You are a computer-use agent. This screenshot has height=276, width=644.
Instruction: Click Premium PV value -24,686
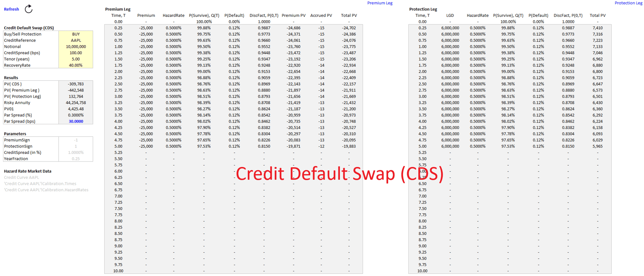click(x=294, y=28)
